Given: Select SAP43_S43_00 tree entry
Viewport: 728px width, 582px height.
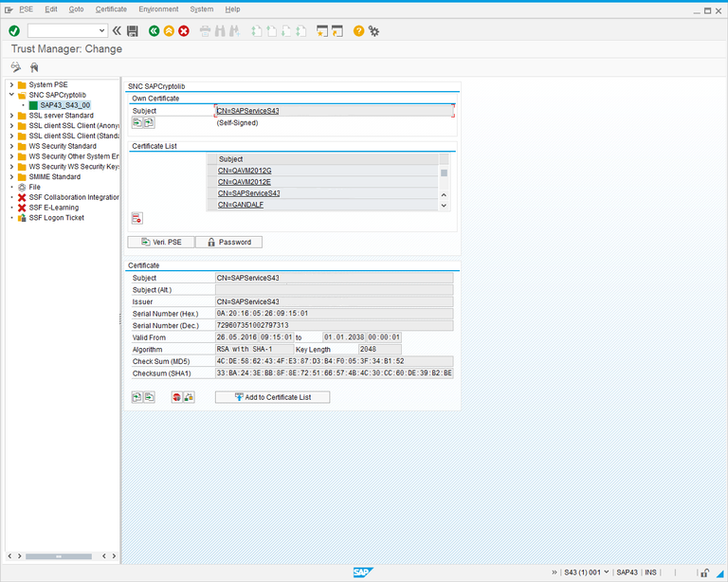Looking at the screenshot, I should tap(64, 105).
